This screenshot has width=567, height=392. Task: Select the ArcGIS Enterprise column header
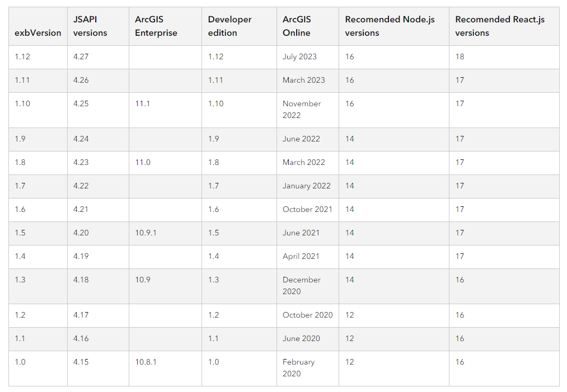pyautogui.click(x=156, y=26)
